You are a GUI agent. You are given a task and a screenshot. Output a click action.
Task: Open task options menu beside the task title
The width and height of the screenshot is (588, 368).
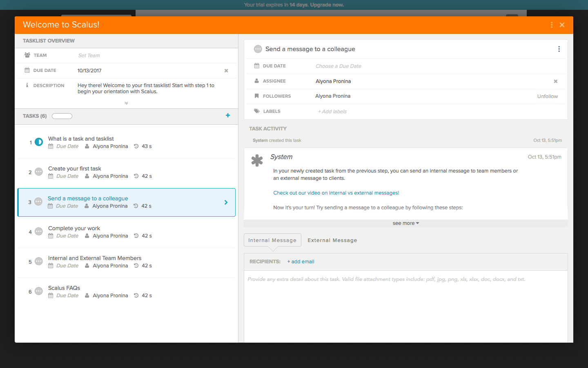tap(559, 49)
